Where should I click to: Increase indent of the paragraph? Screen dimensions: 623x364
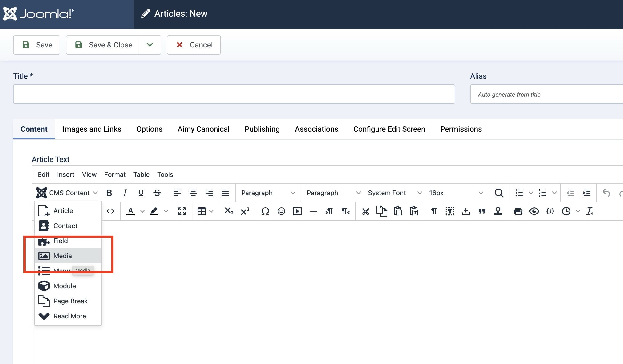pyautogui.click(x=587, y=193)
